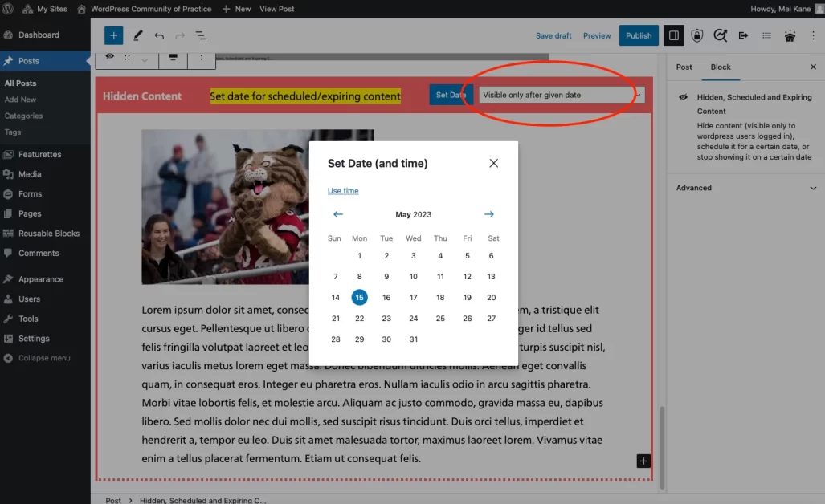Toggle the settings sidebar panel icon

click(x=673, y=35)
